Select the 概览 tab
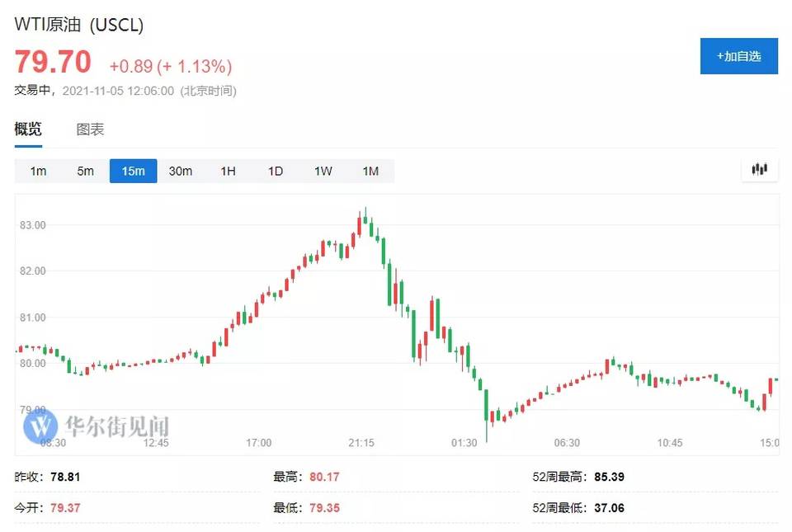 point(28,129)
